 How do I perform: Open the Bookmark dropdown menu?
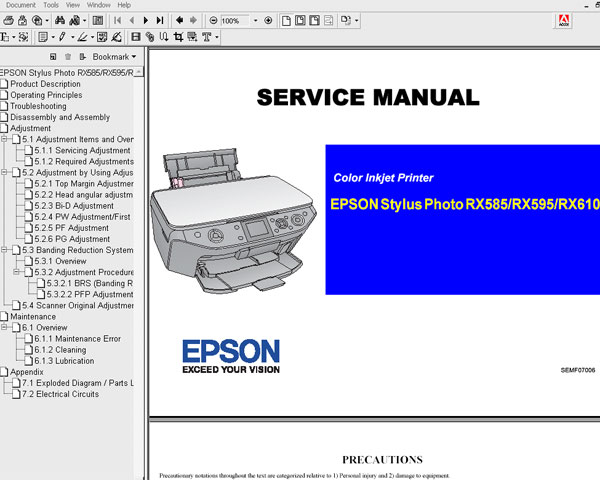pyautogui.click(x=114, y=57)
